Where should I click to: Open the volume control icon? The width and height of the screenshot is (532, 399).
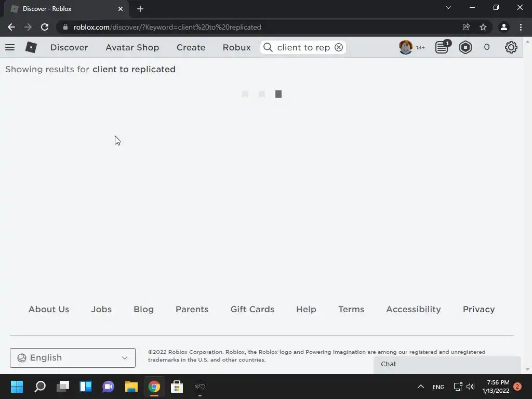[470, 387]
